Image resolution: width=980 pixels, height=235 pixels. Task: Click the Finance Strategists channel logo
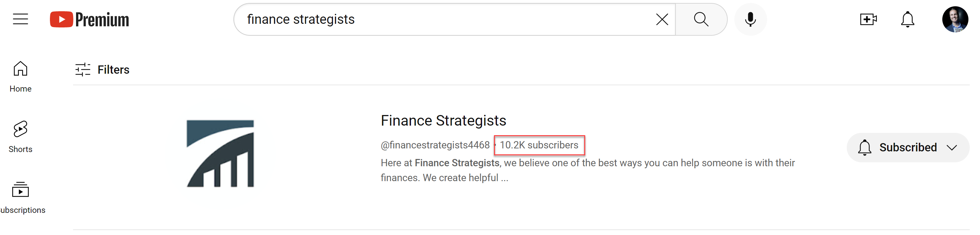coord(220,154)
